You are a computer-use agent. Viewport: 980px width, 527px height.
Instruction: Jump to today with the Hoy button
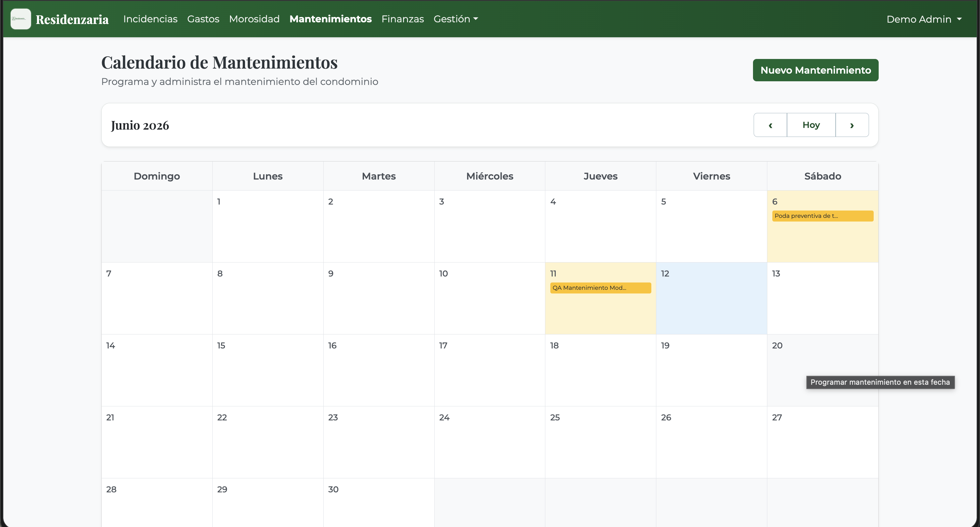click(811, 125)
